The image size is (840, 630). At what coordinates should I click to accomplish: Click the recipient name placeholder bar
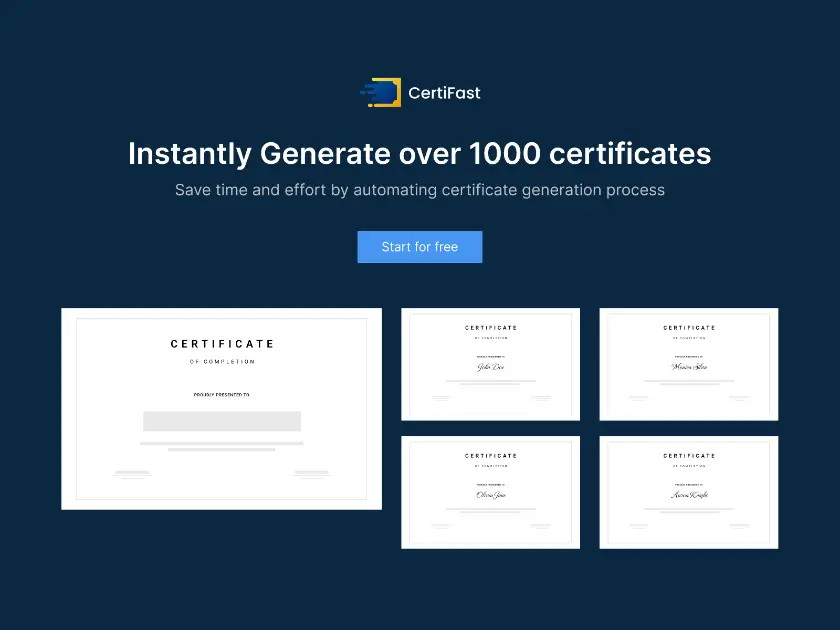click(222, 420)
